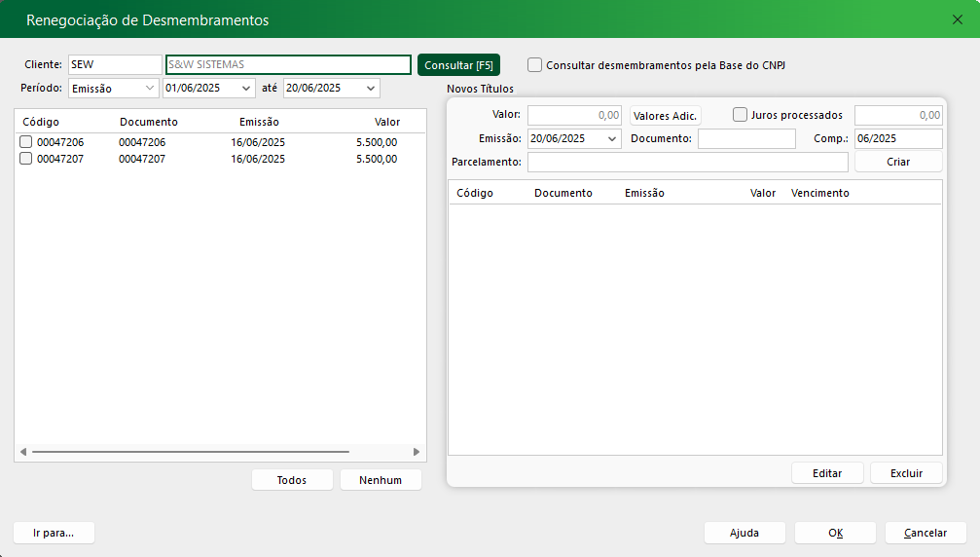Open the Período type dropdown
This screenshot has width=980, height=557.
(150, 89)
